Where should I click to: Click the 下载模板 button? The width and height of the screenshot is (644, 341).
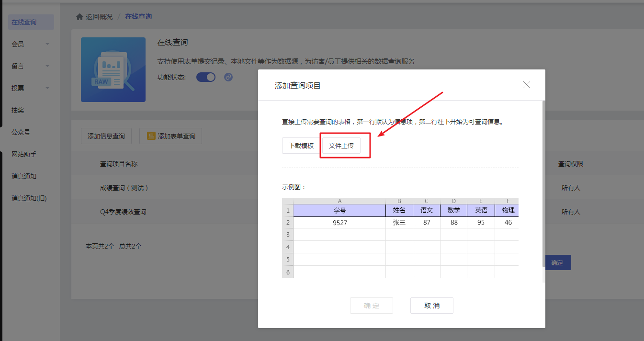click(x=301, y=146)
